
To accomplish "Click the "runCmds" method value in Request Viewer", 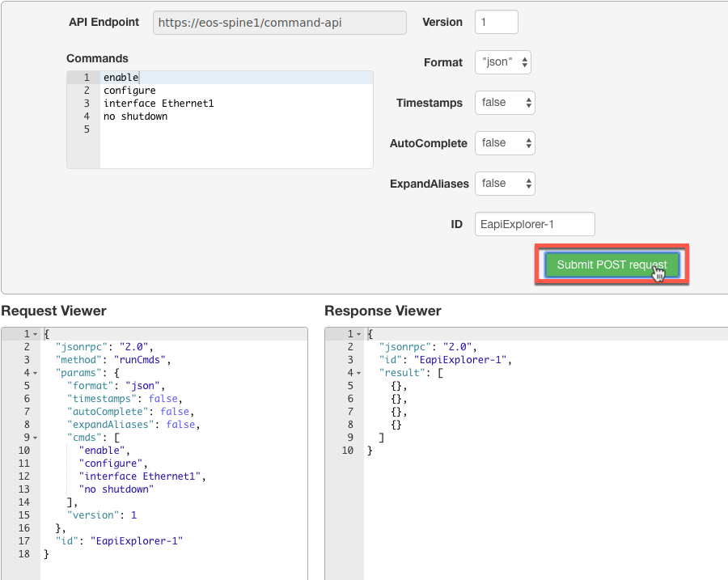I will [144, 360].
